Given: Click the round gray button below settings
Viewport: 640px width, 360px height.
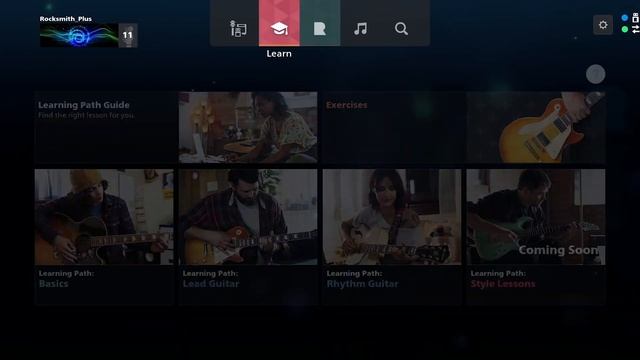Looking at the screenshot, I should coord(596,74).
